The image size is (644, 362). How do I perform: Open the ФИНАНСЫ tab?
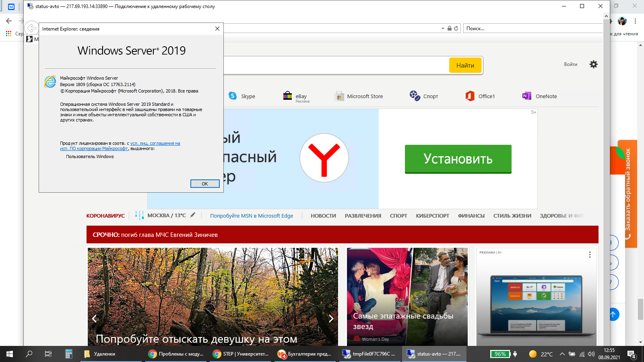(471, 216)
